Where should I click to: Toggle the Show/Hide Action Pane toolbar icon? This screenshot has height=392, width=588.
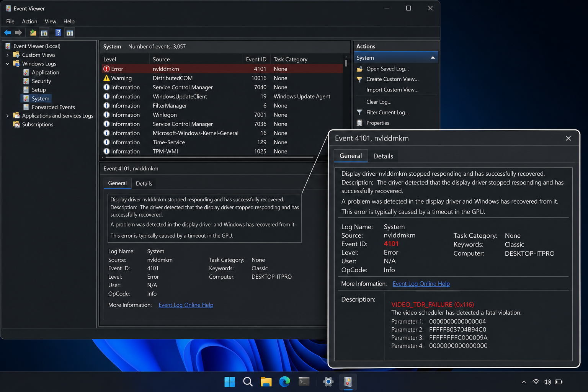70,33
